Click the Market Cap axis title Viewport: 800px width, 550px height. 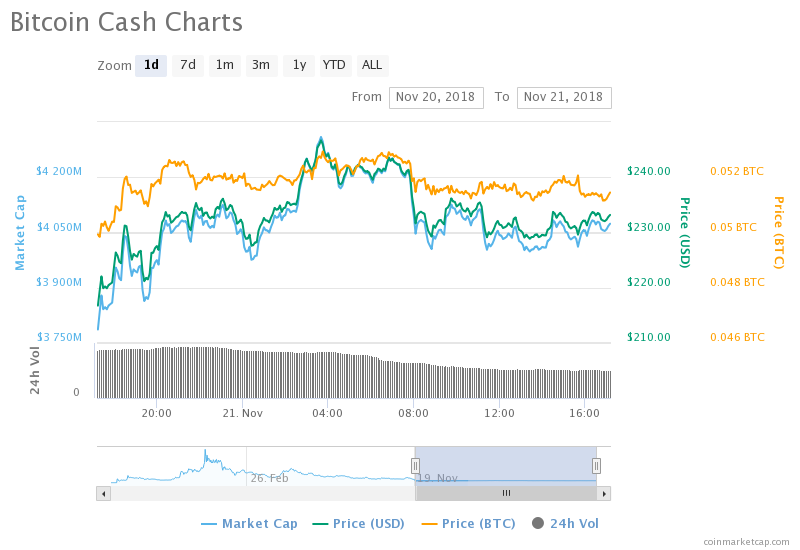[19, 233]
